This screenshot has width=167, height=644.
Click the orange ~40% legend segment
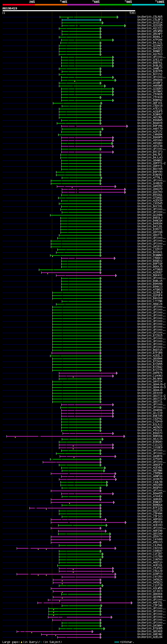point(51,5)
